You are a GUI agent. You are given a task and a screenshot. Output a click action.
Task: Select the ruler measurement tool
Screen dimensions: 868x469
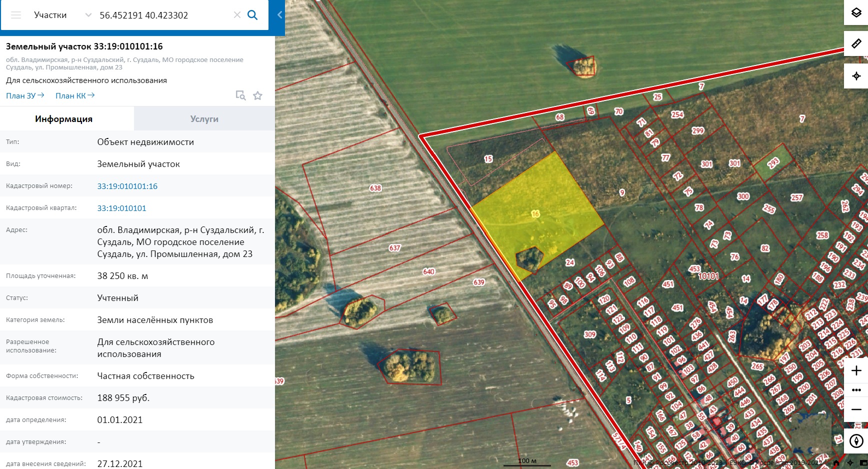pos(856,44)
